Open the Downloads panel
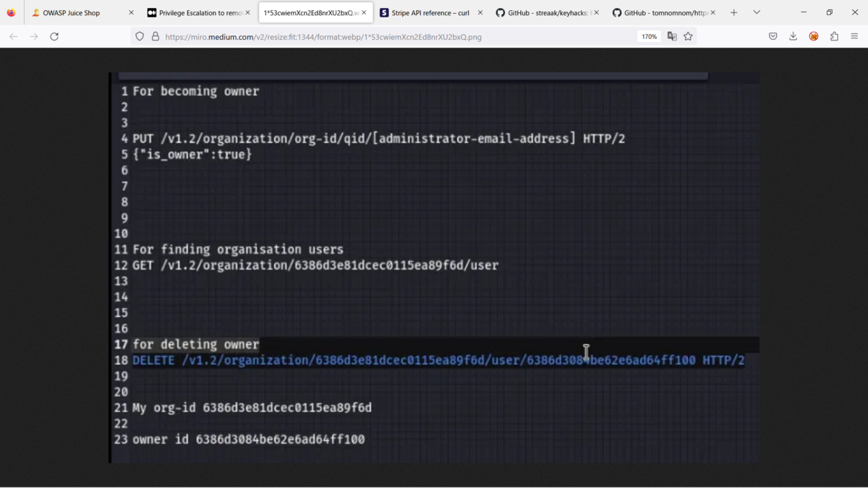Screen dimensions: 868x488 (793, 36)
